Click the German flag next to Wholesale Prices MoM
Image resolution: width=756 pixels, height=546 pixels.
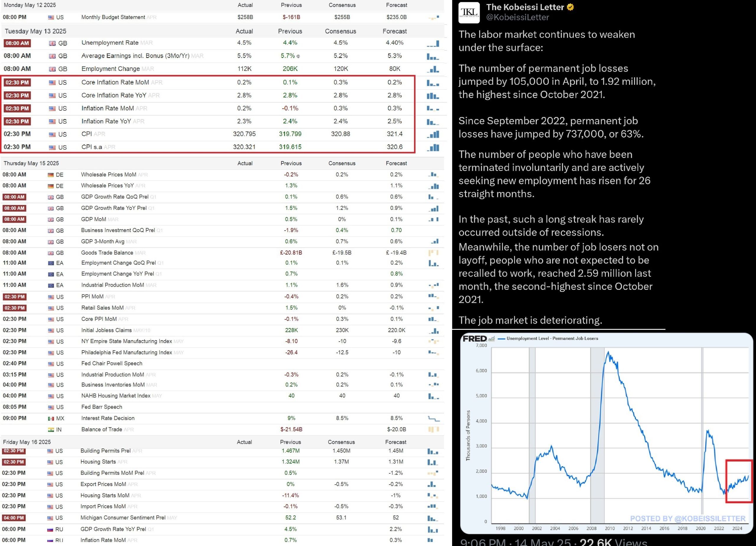[x=51, y=175]
